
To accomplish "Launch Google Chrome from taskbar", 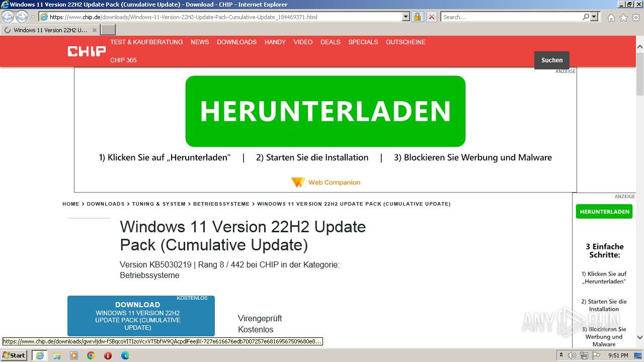I will click(x=91, y=355).
